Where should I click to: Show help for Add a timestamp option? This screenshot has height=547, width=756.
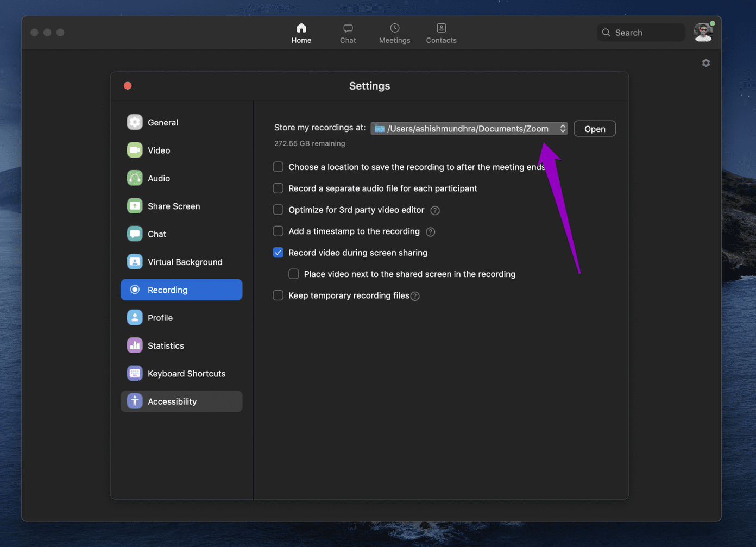pos(431,232)
